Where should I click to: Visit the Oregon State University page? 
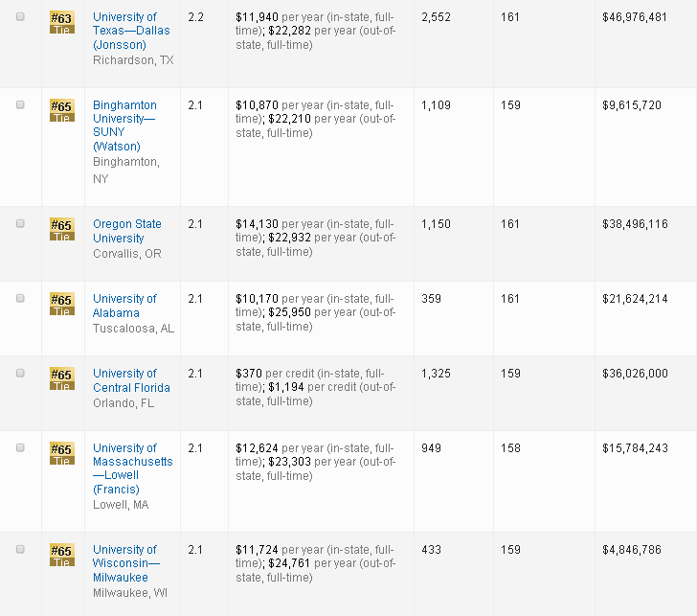click(x=126, y=231)
